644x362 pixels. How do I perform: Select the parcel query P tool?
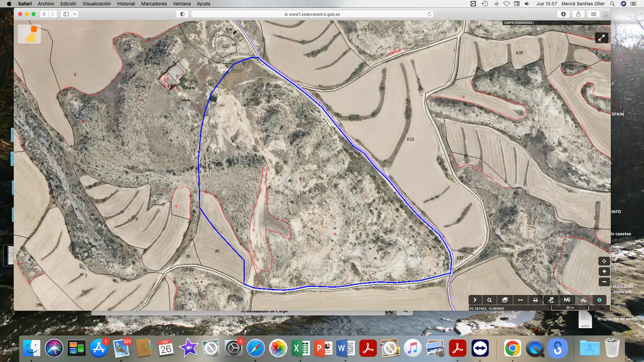point(551,300)
